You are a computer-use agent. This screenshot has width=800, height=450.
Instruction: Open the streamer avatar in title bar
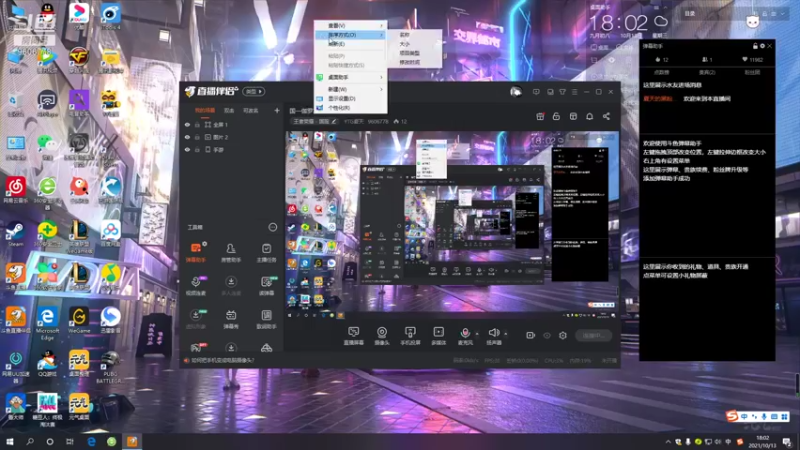(516, 92)
